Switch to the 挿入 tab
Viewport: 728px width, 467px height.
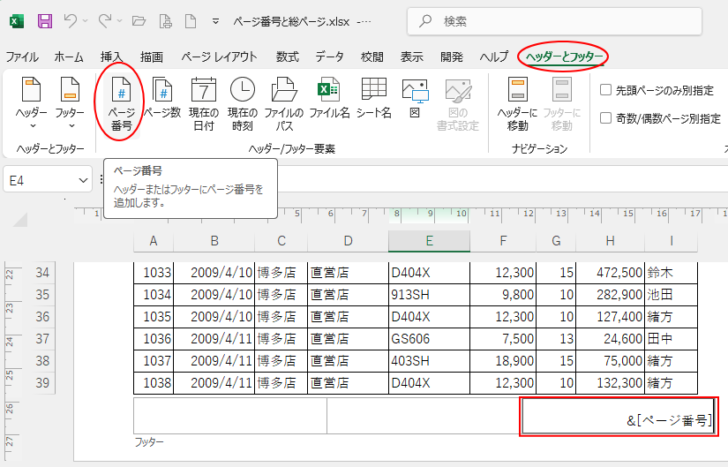pos(111,57)
